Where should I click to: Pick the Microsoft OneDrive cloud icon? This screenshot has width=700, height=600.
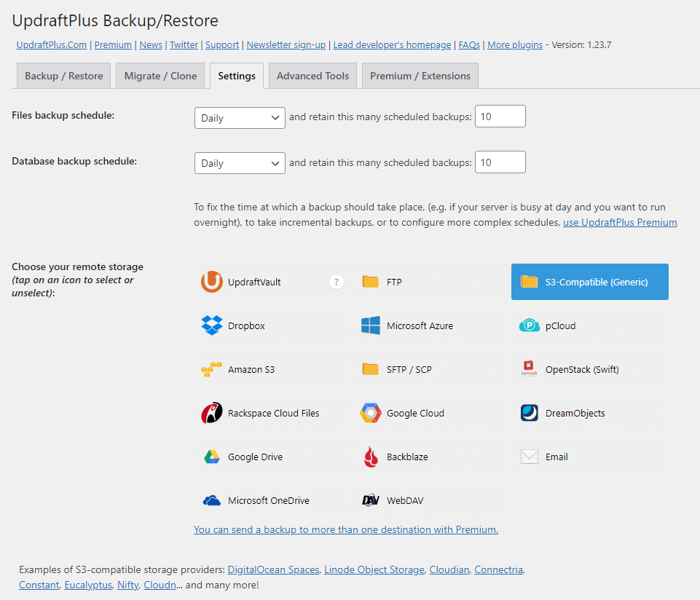pyautogui.click(x=212, y=500)
